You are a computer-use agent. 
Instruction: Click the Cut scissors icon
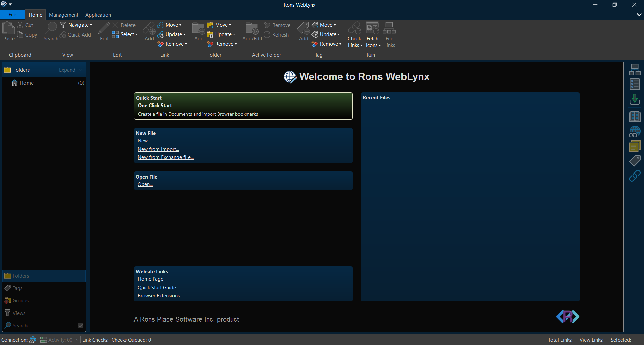click(20, 25)
